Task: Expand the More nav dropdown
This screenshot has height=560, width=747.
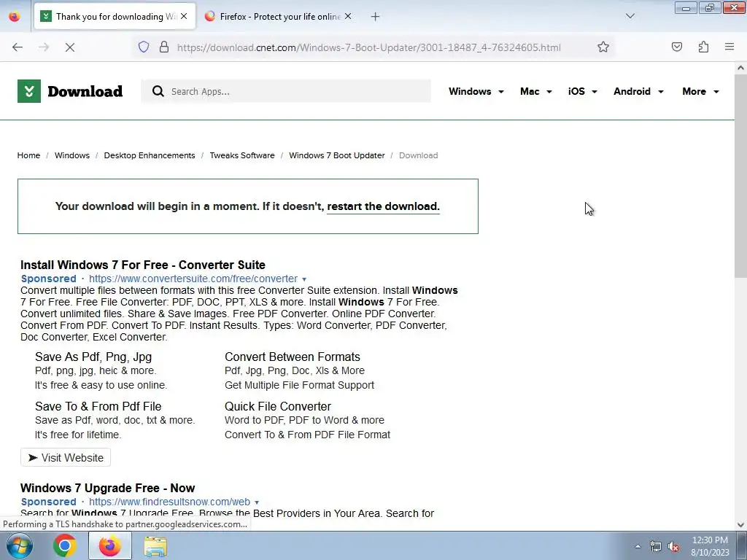Action: pyautogui.click(x=700, y=91)
